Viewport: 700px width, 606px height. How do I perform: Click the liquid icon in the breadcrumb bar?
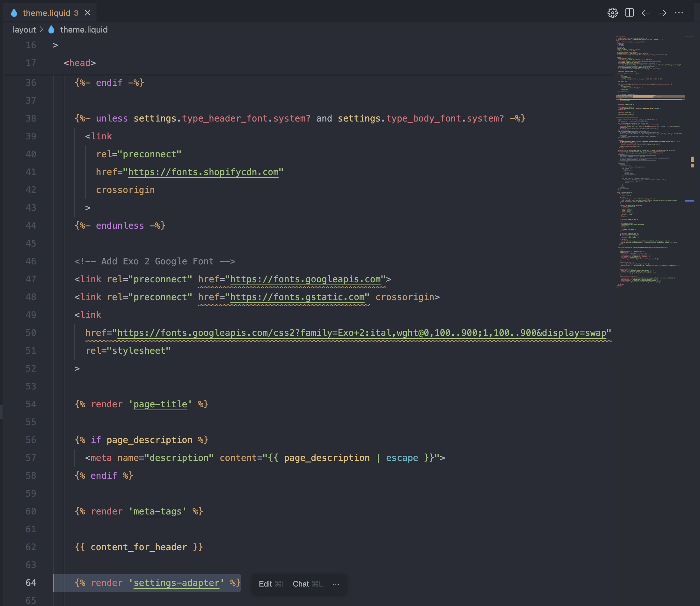click(51, 29)
